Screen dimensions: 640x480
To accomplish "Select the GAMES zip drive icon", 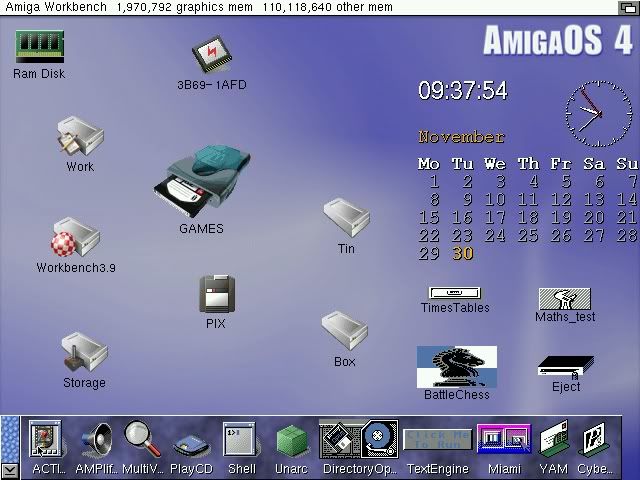I will (202, 181).
